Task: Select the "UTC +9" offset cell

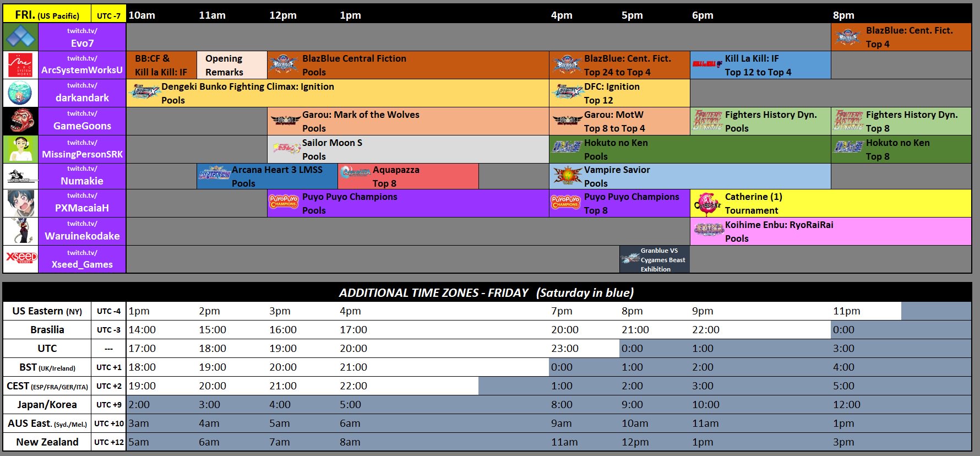Action: 108,405
